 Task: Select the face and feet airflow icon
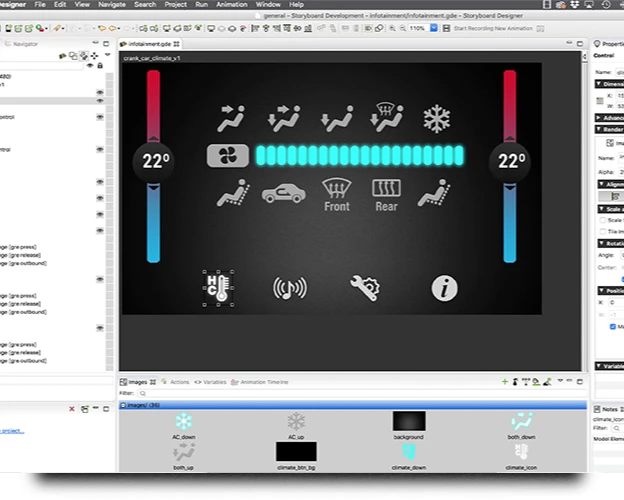(x=284, y=118)
